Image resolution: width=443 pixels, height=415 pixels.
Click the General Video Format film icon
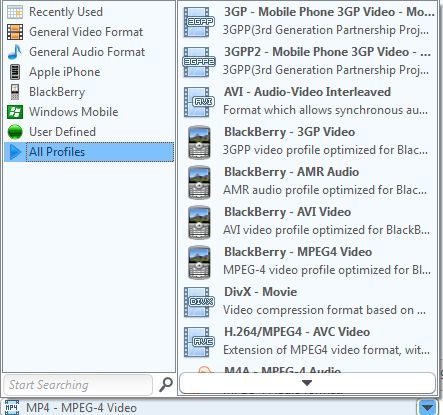[x=15, y=32]
